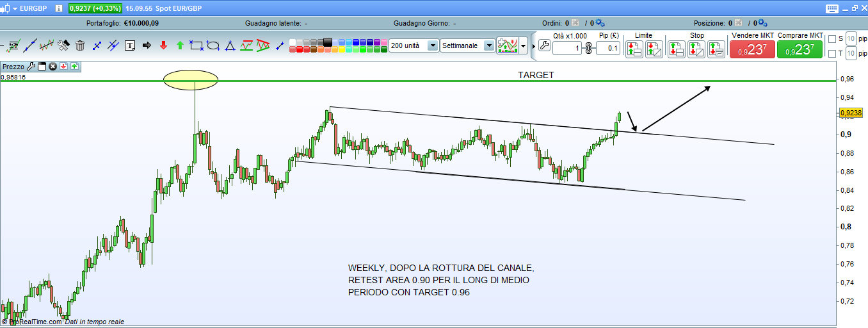Screen dimensions: 868x328
Task: Move Prezzo panel up with green arrow
Action: click(74, 66)
